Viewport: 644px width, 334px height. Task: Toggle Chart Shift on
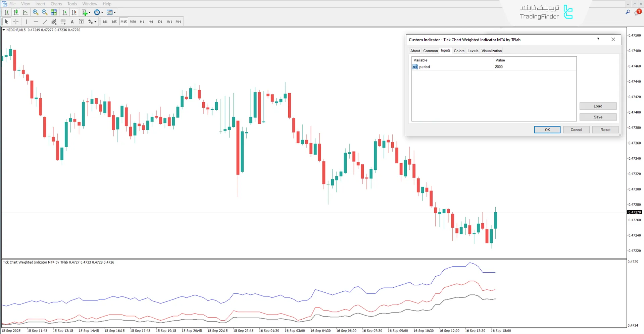tap(74, 12)
